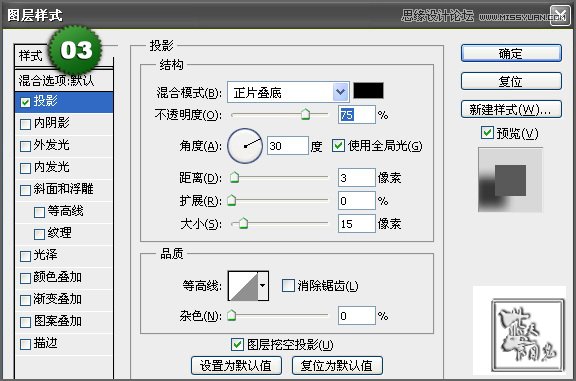Click the 杂色 value field
This screenshot has width=576, height=381.
click(357, 316)
